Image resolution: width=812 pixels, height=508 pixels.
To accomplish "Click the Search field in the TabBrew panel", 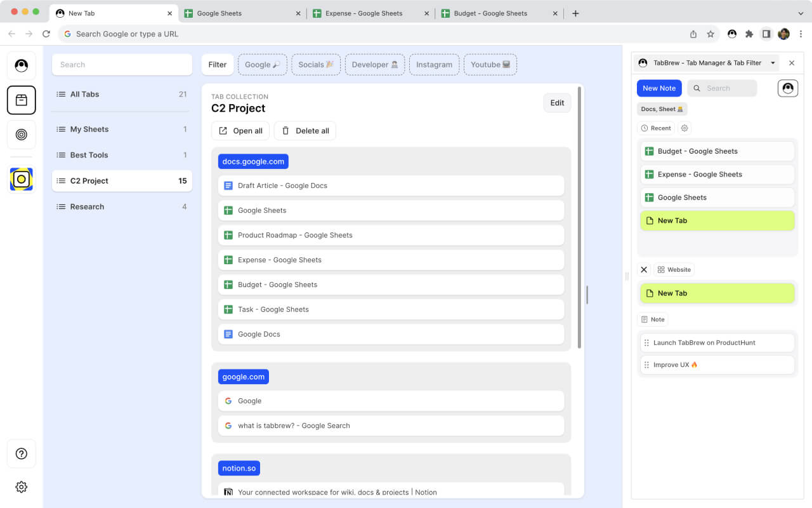I will [722, 88].
